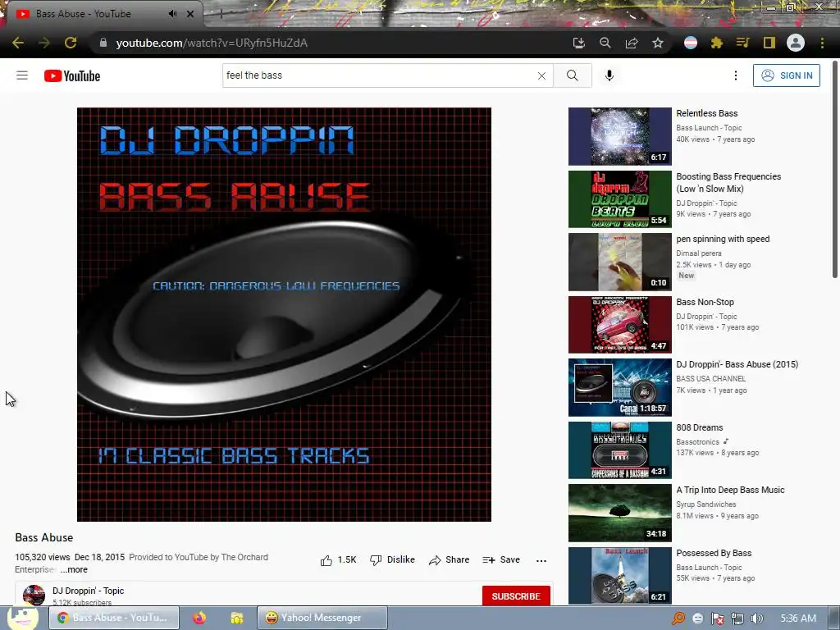840x630 pixels.
Task: Open extensions puzzle piece menu
Action: 717,43
